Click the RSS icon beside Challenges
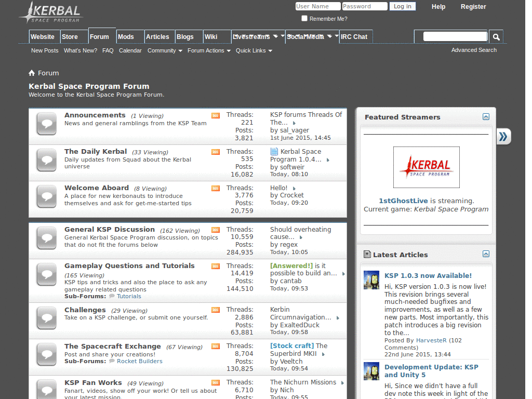Screen dimensions: 532x399 point(215,309)
